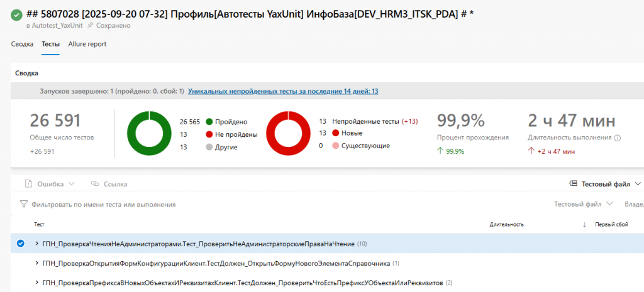Open the Уникальных непройденных тесты link
The image size is (644, 292).
283,92
